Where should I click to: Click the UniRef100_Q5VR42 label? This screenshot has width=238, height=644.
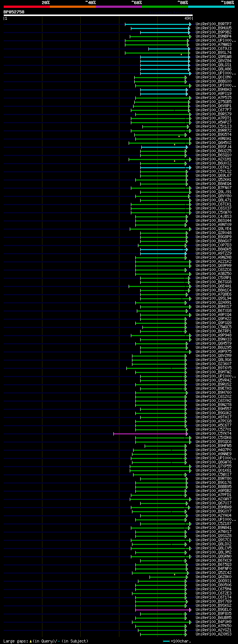pos(213,380)
